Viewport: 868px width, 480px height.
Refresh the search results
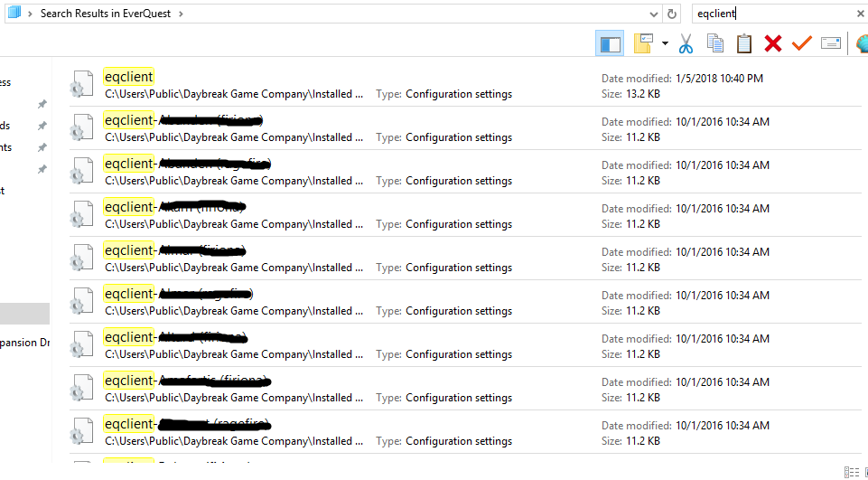coord(671,14)
